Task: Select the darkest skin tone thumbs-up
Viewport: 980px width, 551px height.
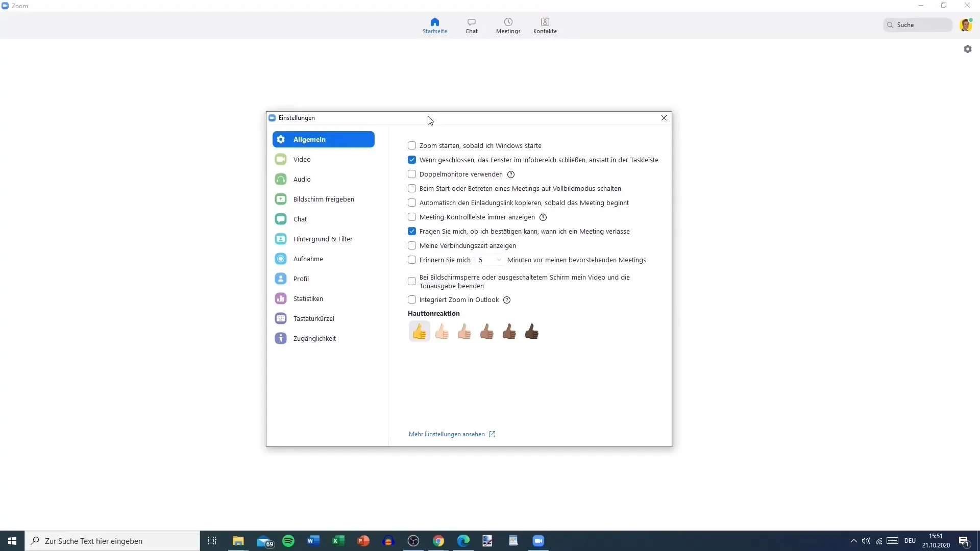Action: [x=531, y=332]
